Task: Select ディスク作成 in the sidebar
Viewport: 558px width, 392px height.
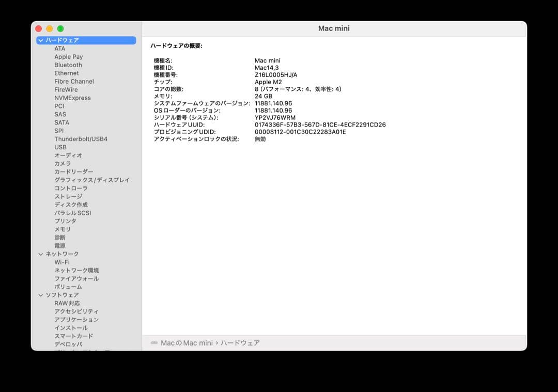Action: [x=71, y=205]
